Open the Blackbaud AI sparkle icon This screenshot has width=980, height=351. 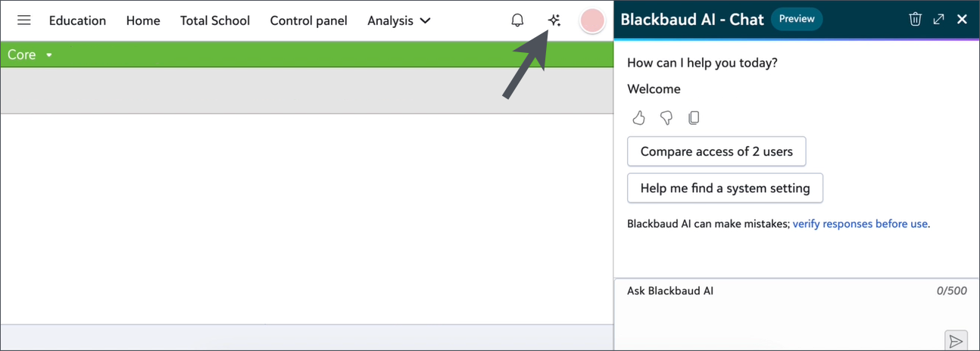tap(554, 20)
